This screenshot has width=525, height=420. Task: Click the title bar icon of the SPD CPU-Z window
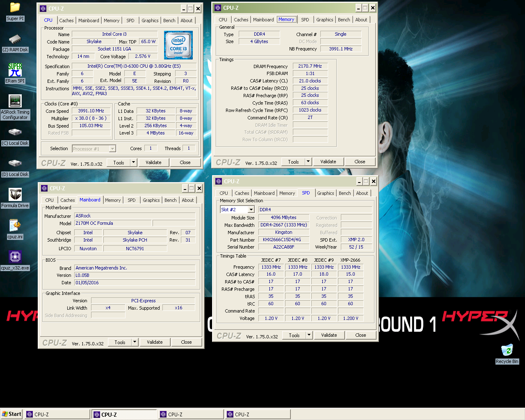pos(219,181)
